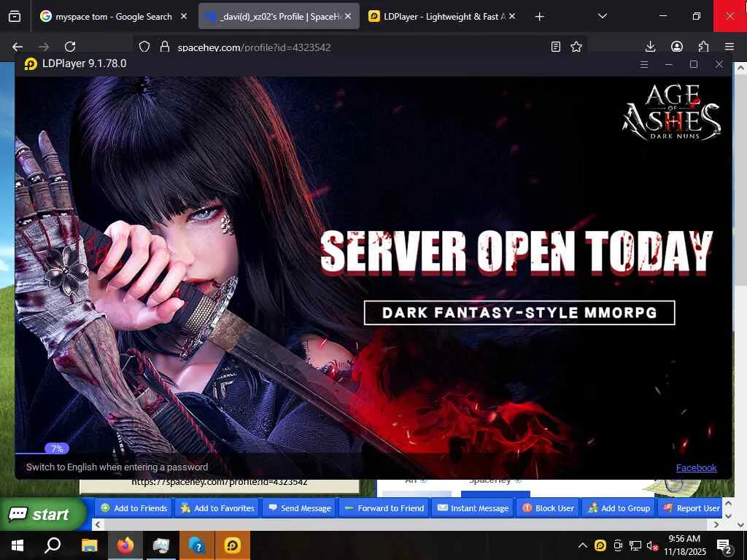Close the SpaceHey profile tab

[x=348, y=16]
